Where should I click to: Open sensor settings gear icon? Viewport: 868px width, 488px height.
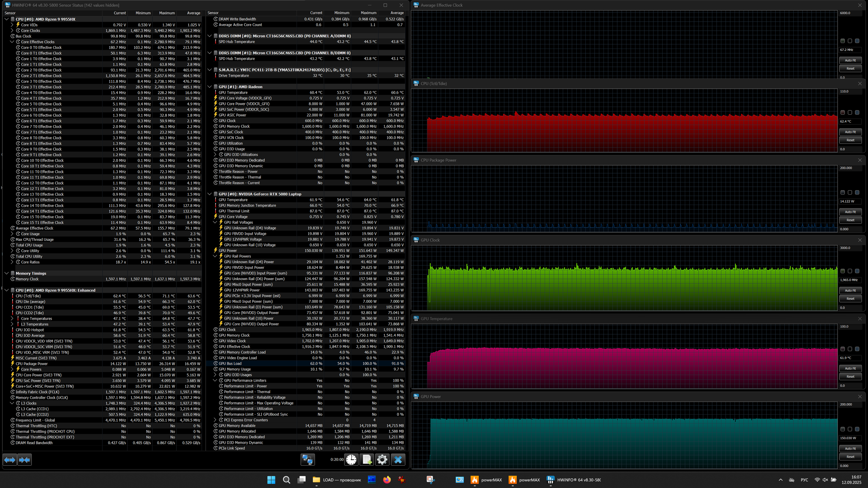click(382, 460)
